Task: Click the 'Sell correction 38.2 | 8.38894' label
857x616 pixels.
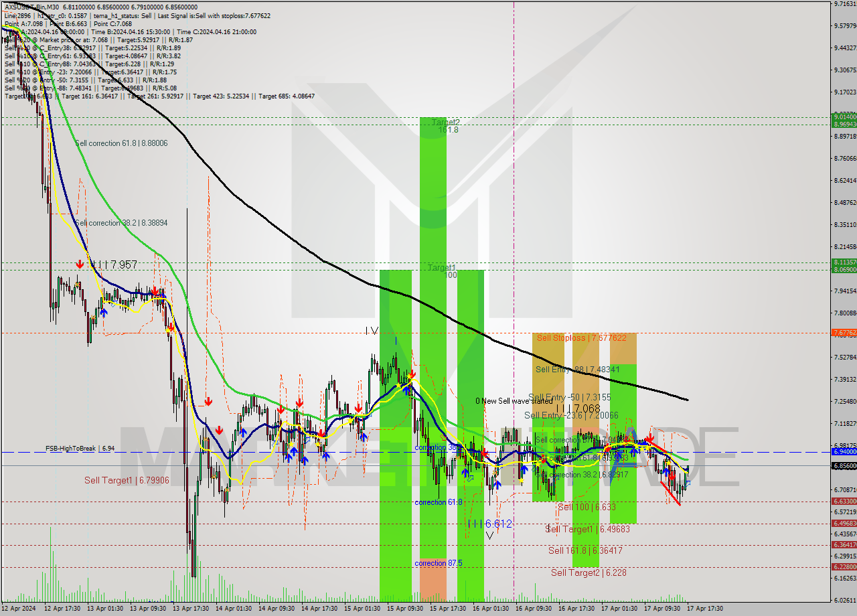Action: point(121,223)
